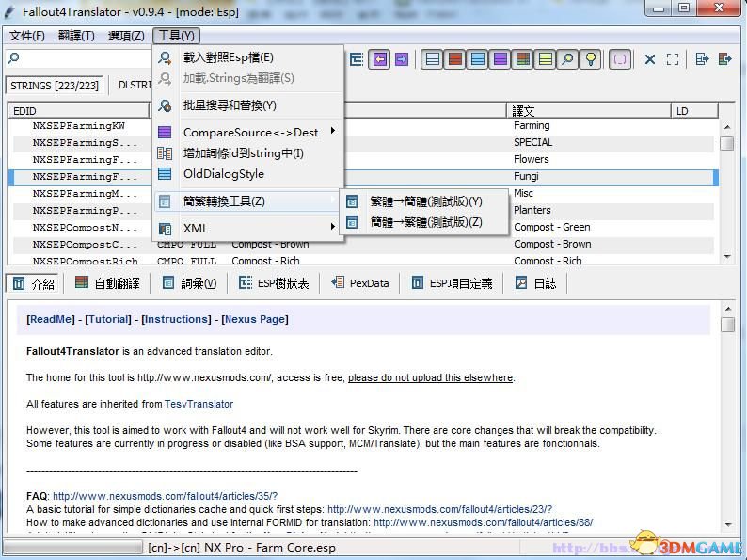Open the 自動翻譯 tab
The height and width of the screenshot is (560, 747).
click(x=107, y=283)
